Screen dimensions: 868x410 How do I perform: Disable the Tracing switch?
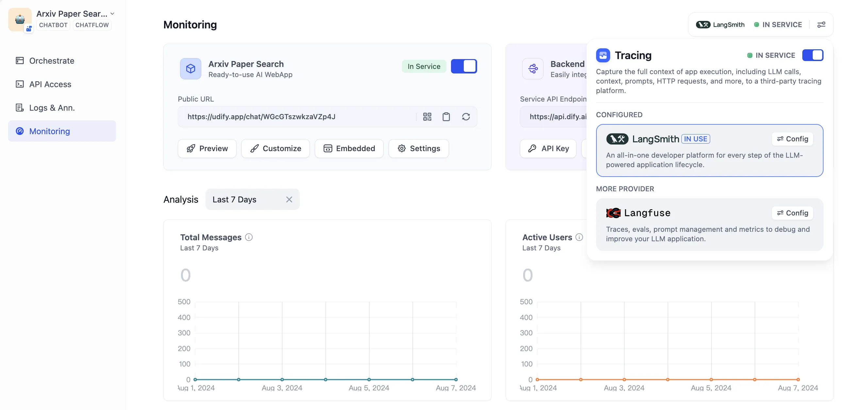812,55
